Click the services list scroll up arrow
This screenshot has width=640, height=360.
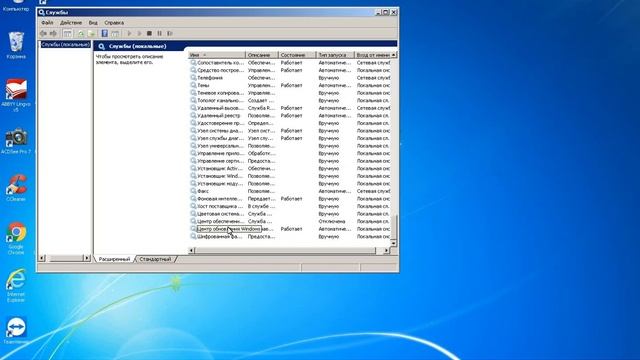(394, 55)
